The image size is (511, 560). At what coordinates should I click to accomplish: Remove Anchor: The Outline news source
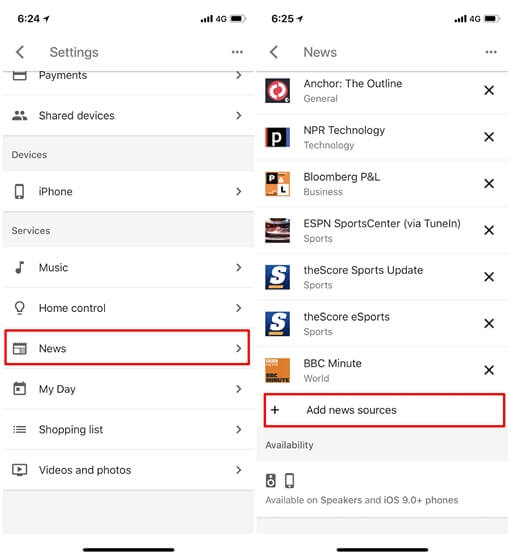pos(489,90)
